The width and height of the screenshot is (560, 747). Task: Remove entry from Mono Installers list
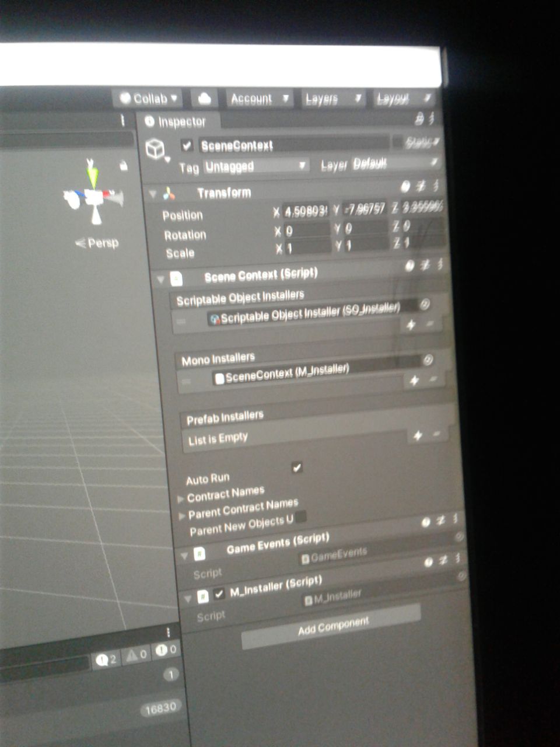tap(433, 379)
